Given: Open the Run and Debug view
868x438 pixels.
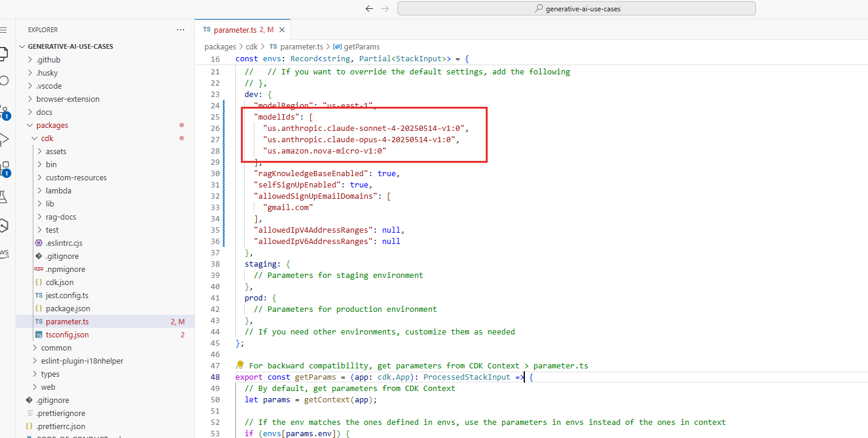Looking at the screenshot, I should 4,139.
